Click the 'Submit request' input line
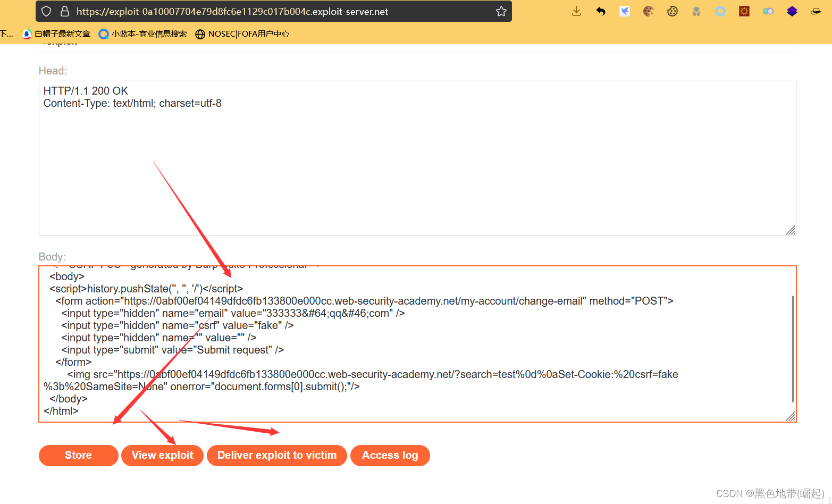This screenshot has width=832, height=504. point(172,350)
